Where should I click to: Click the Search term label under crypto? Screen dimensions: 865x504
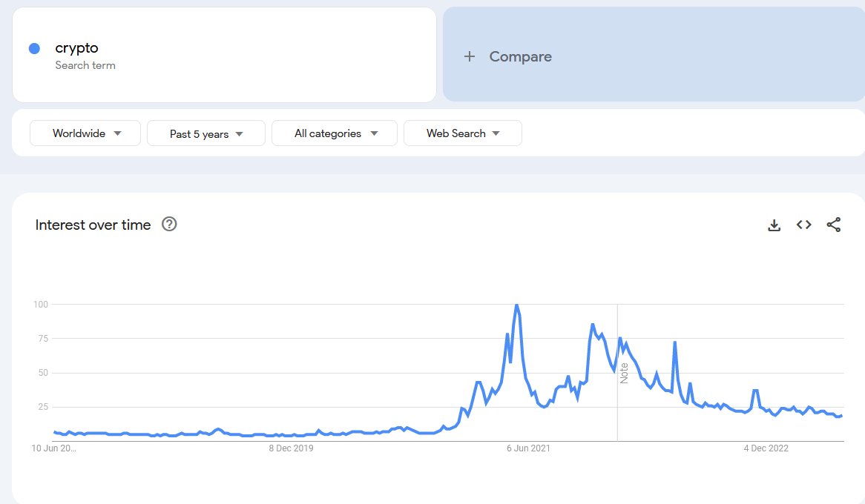pos(85,65)
